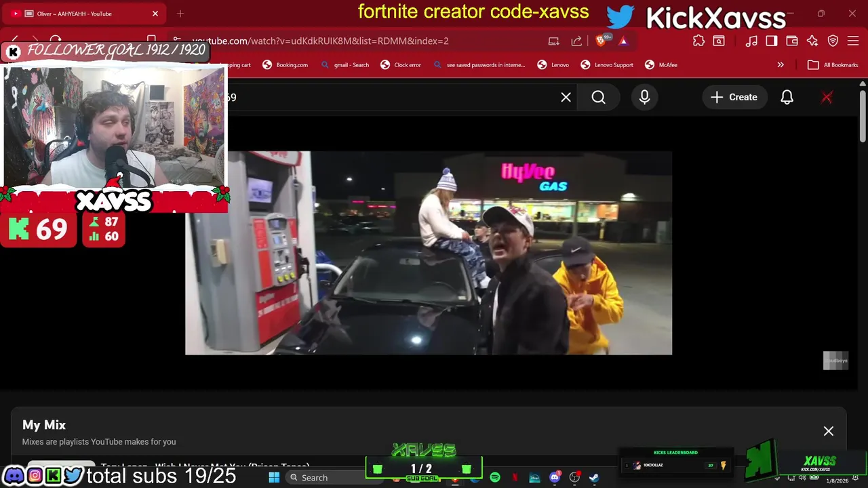
Task: Open the Brave playlist music note icon
Action: click(751, 41)
